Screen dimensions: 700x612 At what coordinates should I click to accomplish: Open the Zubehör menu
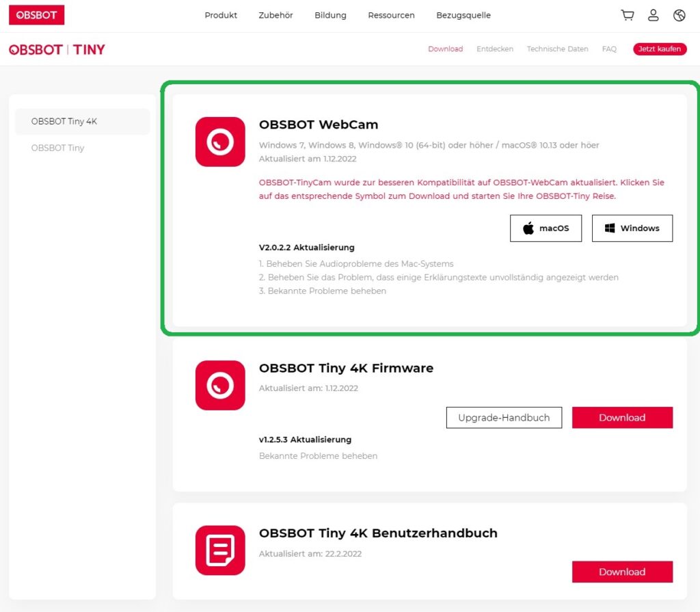click(275, 15)
